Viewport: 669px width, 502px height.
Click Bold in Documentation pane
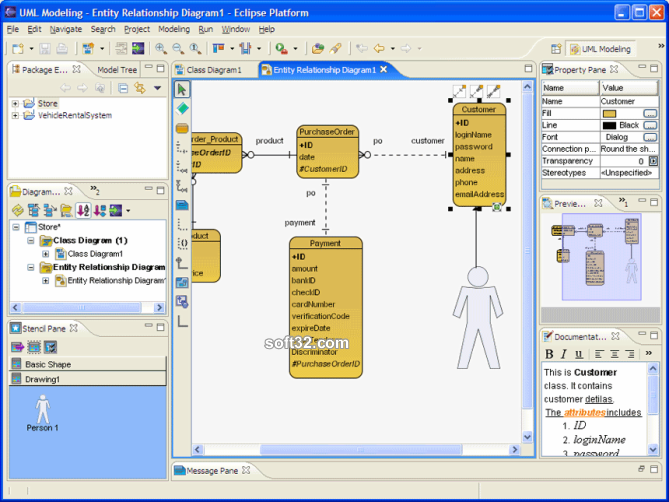coord(549,354)
